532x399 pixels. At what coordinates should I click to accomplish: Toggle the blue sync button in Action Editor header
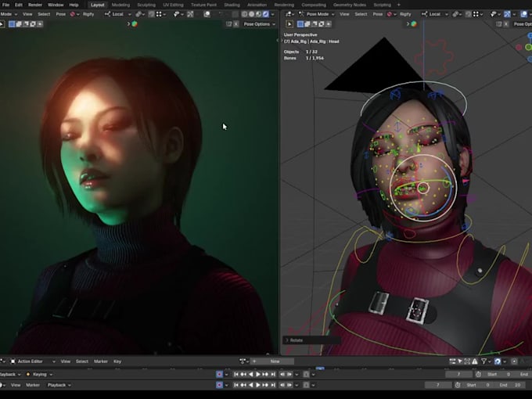[x=498, y=361]
